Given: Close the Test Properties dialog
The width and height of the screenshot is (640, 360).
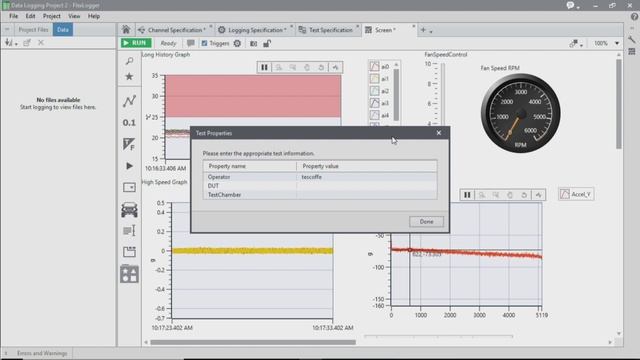Looking at the screenshot, I should [x=439, y=133].
